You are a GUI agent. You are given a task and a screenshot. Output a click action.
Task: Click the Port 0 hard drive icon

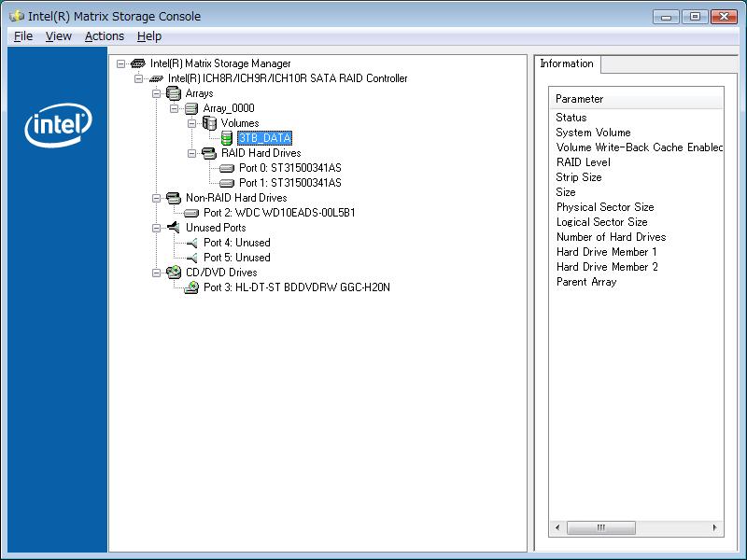(227, 168)
